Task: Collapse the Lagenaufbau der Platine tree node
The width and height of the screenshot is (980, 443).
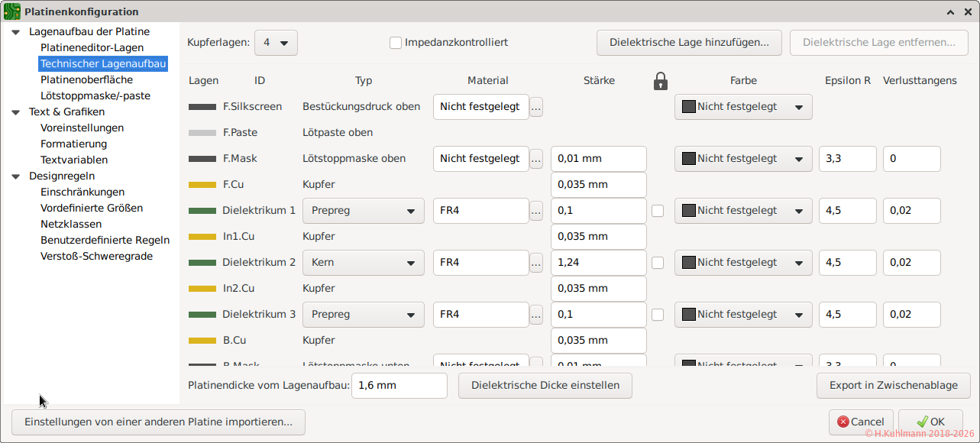Action: click(15, 32)
